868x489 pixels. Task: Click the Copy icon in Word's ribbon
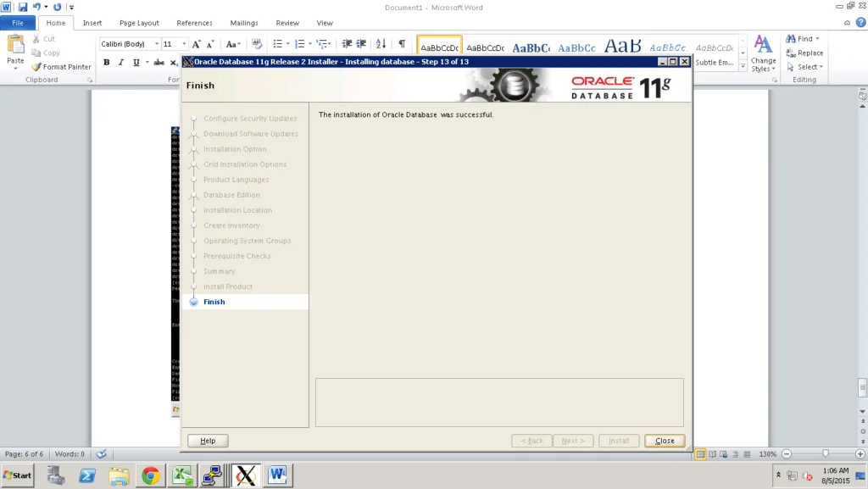[36, 53]
